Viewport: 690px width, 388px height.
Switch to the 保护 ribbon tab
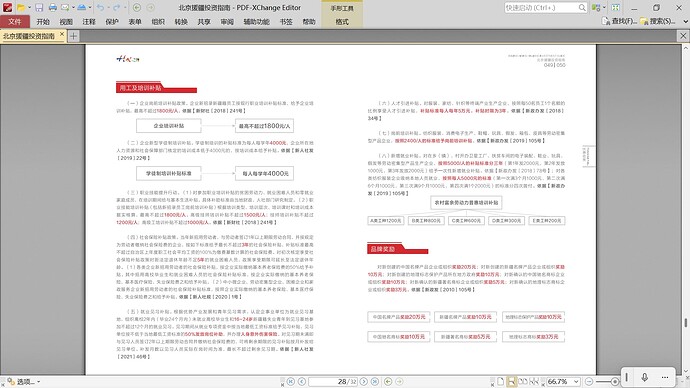pos(112,22)
